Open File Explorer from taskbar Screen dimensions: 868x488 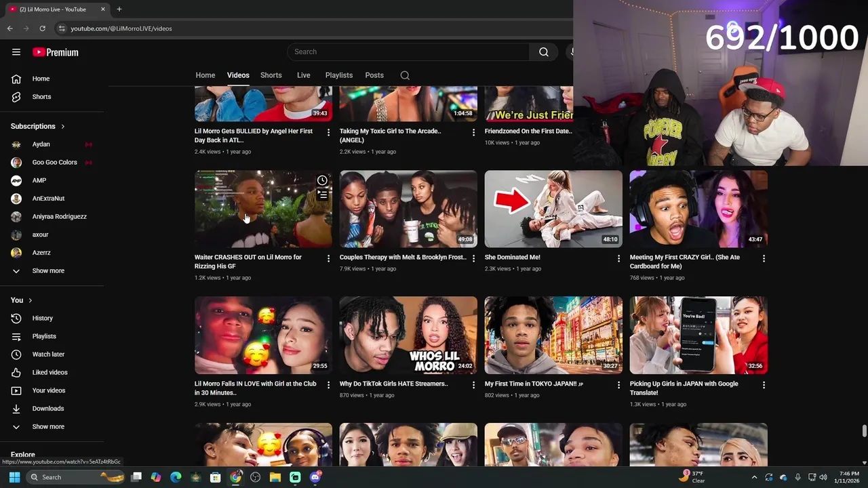[x=275, y=477]
